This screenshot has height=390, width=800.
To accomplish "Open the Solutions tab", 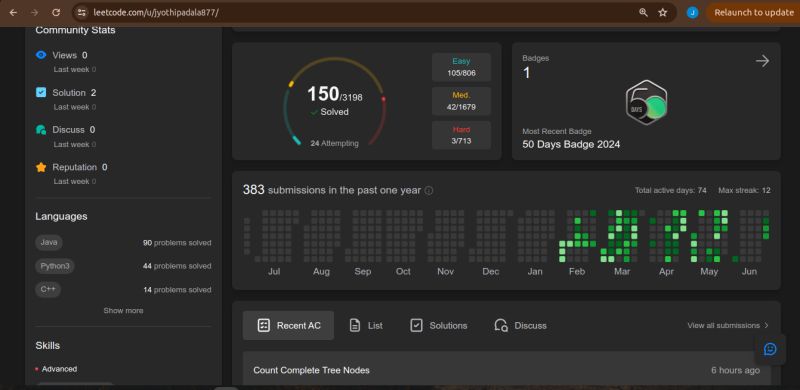I will [x=439, y=325].
